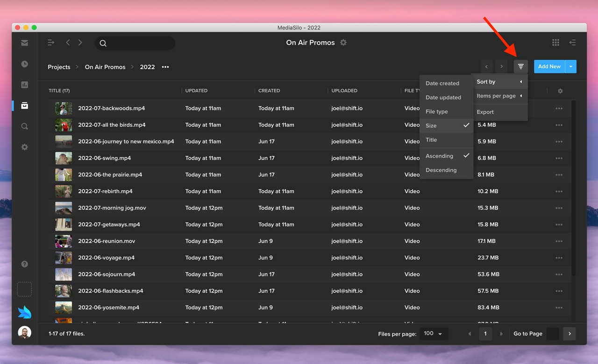Sort by File type
This screenshot has width=598, height=364.
click(447, 112)
